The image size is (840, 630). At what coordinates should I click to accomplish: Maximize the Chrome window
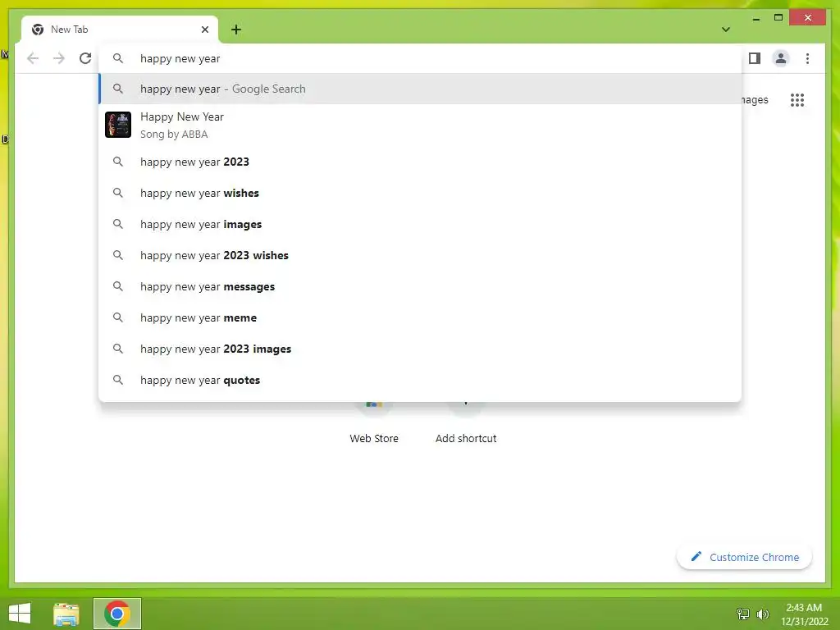coord(778,18)
